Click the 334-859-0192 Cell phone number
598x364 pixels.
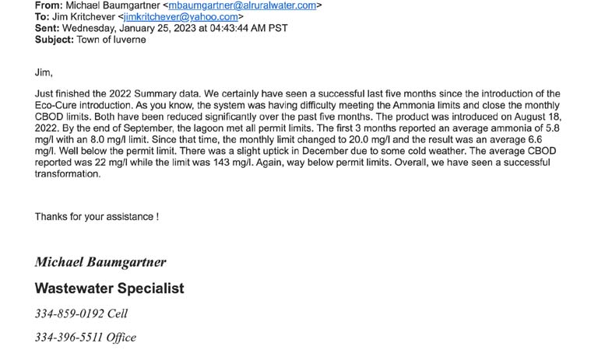pyautogui.click(x=81, y=313)
